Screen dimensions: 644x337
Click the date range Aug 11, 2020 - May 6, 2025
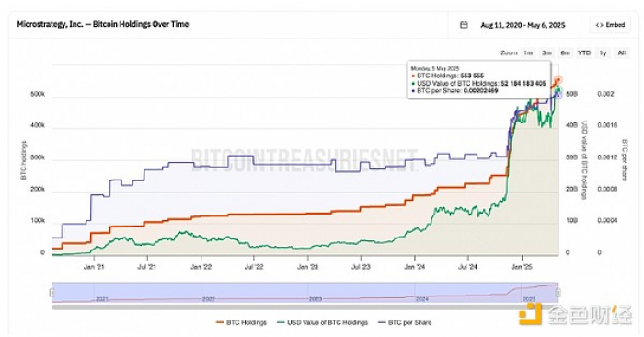pos(523,25)
